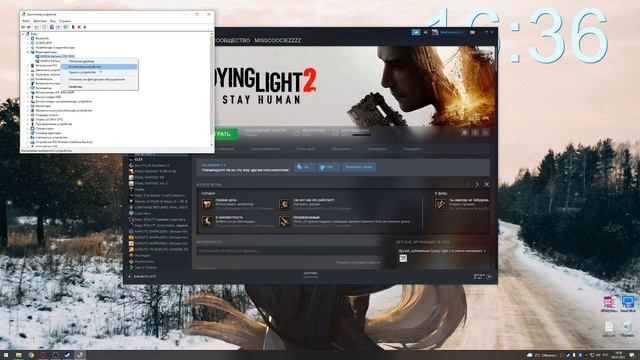Screen dimensions: 640x360
Task: Click the thumbs-down Нет button
Action: (x=328, y=167)
